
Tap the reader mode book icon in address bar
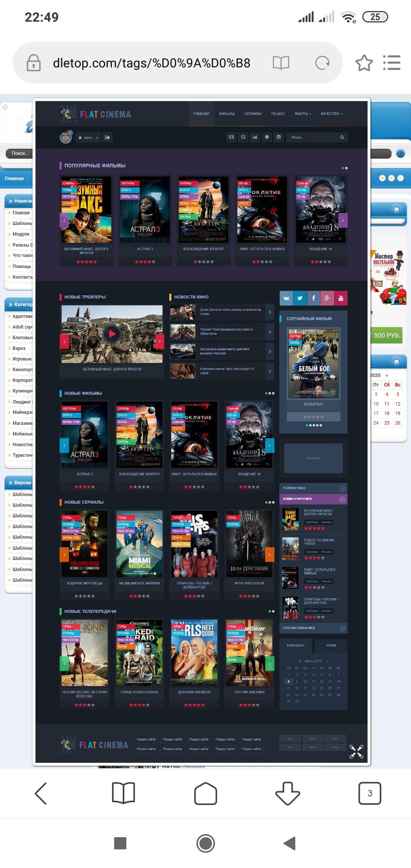point(281,63)
